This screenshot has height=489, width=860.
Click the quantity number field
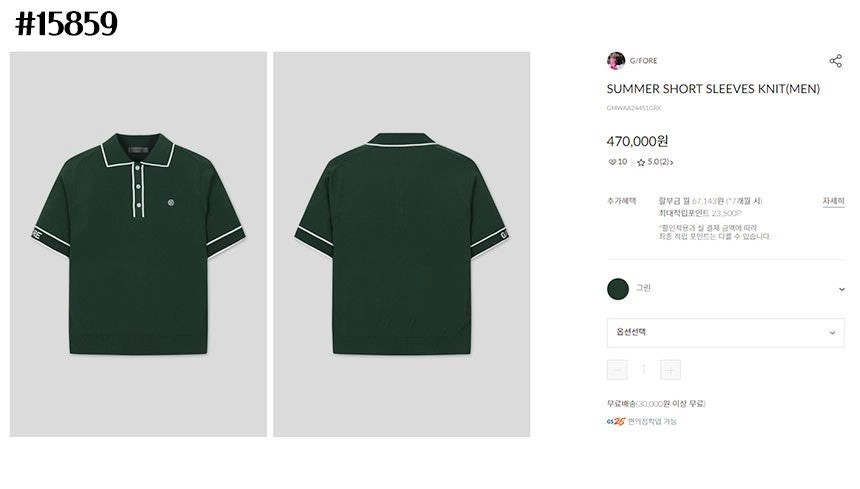tap(643, 370)
